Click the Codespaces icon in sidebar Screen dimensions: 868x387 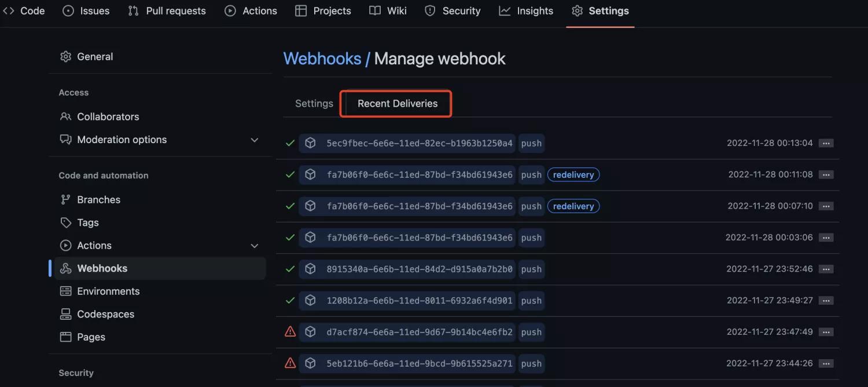66,314
